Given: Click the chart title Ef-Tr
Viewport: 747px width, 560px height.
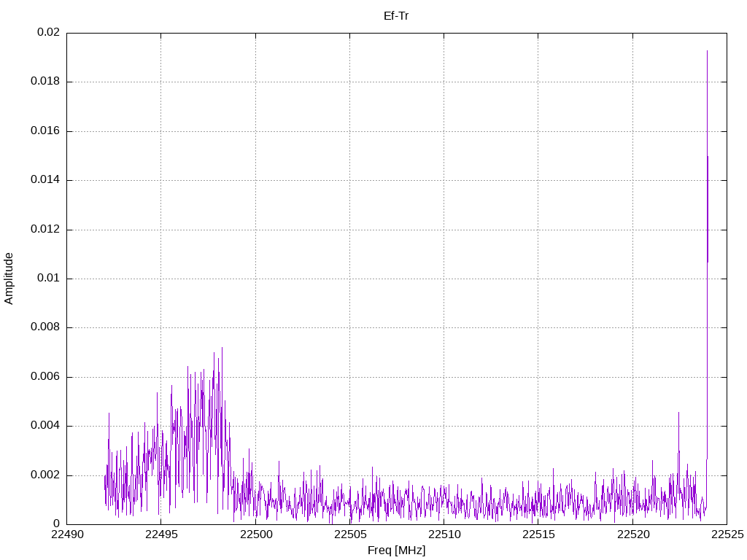Looking at the screenshot, I should 396,15.
